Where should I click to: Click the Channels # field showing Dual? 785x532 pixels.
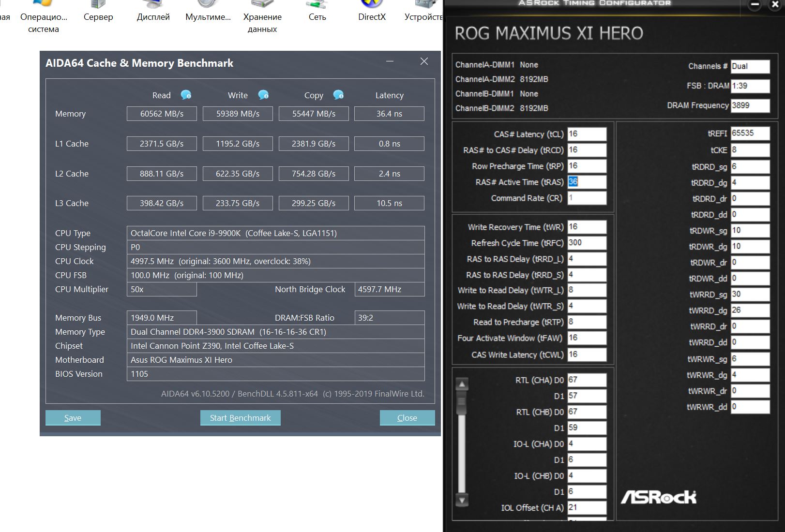point(750,66)
